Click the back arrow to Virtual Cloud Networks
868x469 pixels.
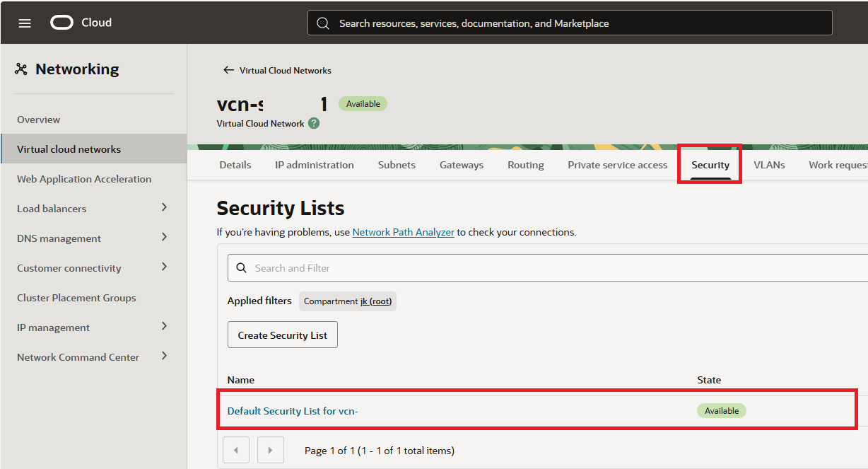228,70
